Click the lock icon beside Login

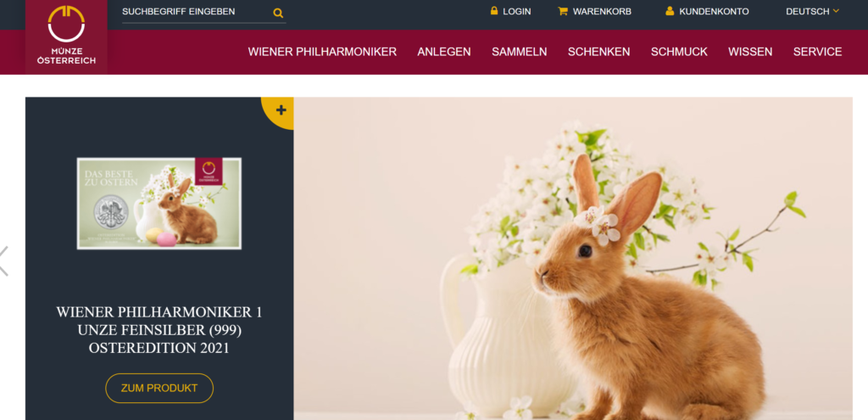click(x=494, y=10)
